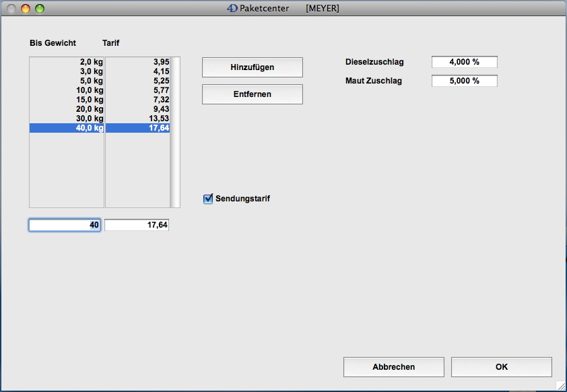Select the tariff value 4,15
The image size is (567, 392).
pyautogui.click(x=138, y=71)
